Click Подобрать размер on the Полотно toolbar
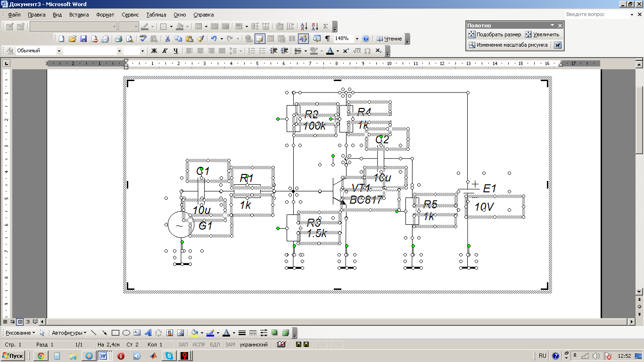Image resolution: width=644 pixels, height=362 pixels. point(495,34)
